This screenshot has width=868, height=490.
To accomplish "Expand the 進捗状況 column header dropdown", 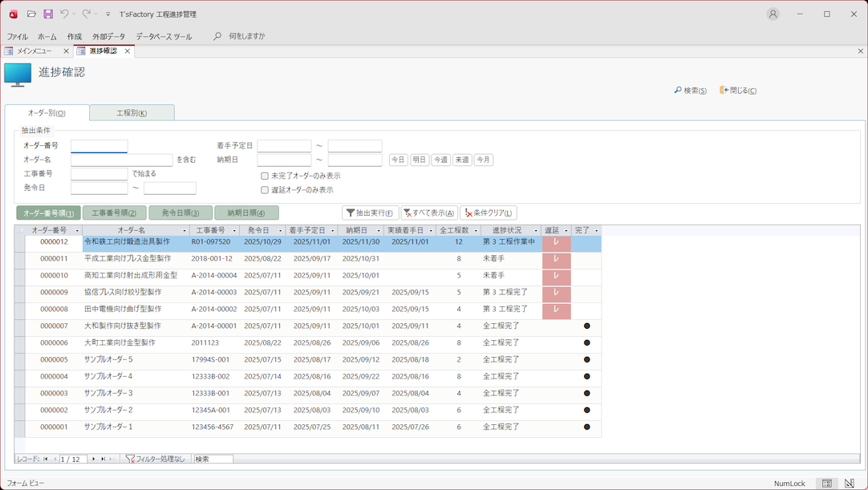I will [x=535, y=231].
